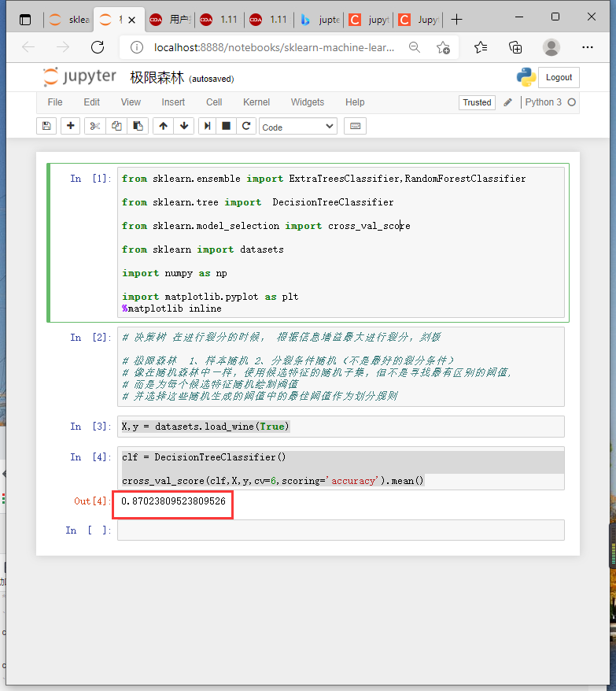
Task: Close the active notebook tab
Action: point(131,20)
